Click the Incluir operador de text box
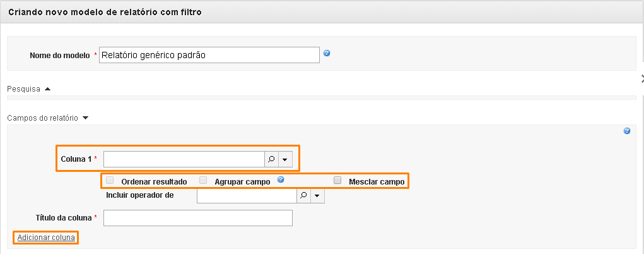 click(x=246, y=197)
